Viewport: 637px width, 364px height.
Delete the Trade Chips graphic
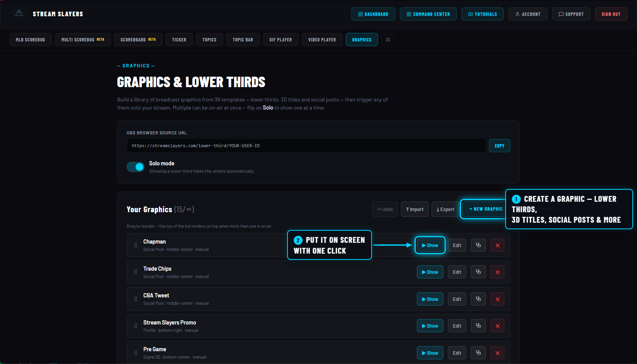tap(498, 272)
